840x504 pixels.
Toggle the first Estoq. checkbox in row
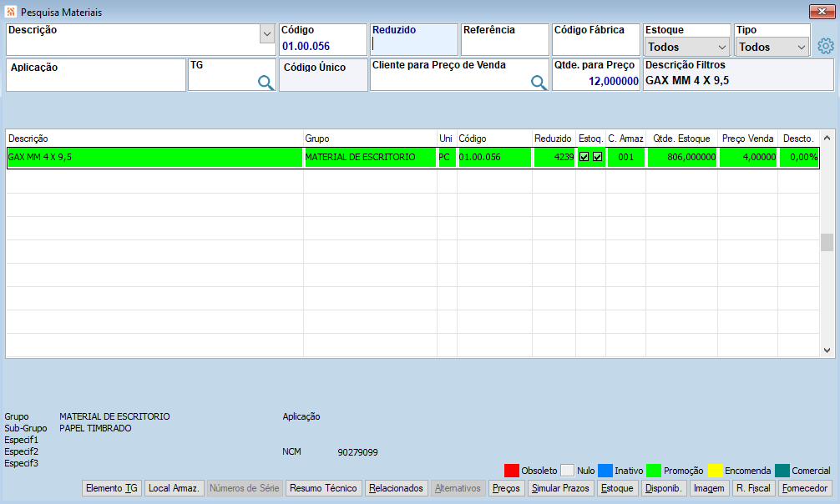tap(584, 157)
